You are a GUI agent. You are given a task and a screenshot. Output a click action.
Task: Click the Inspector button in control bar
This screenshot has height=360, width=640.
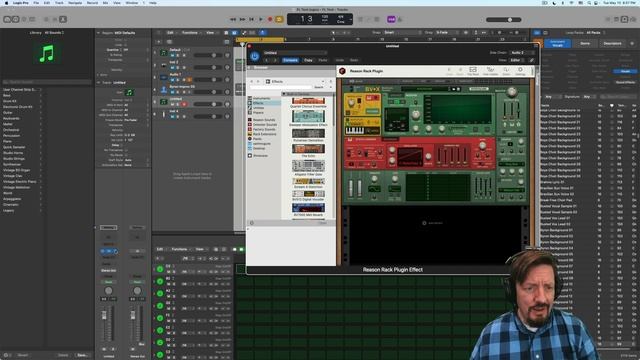pos(16,19)
